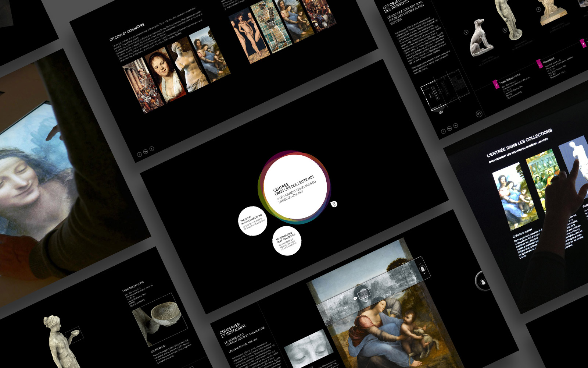Screen dimensions: 588x368
Task: Open Venus de Milo thumbnail beside smiling woman portrait
Action: (188, 64)
